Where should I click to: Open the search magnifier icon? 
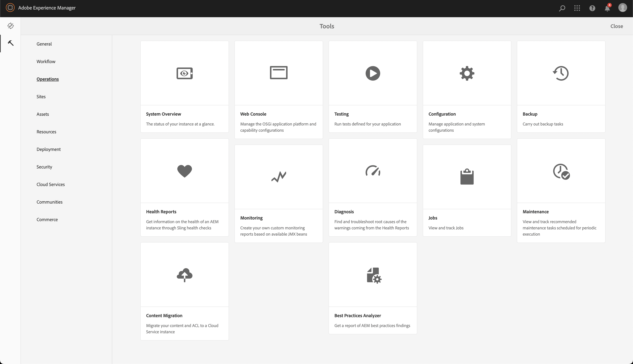tap(562, 8)
